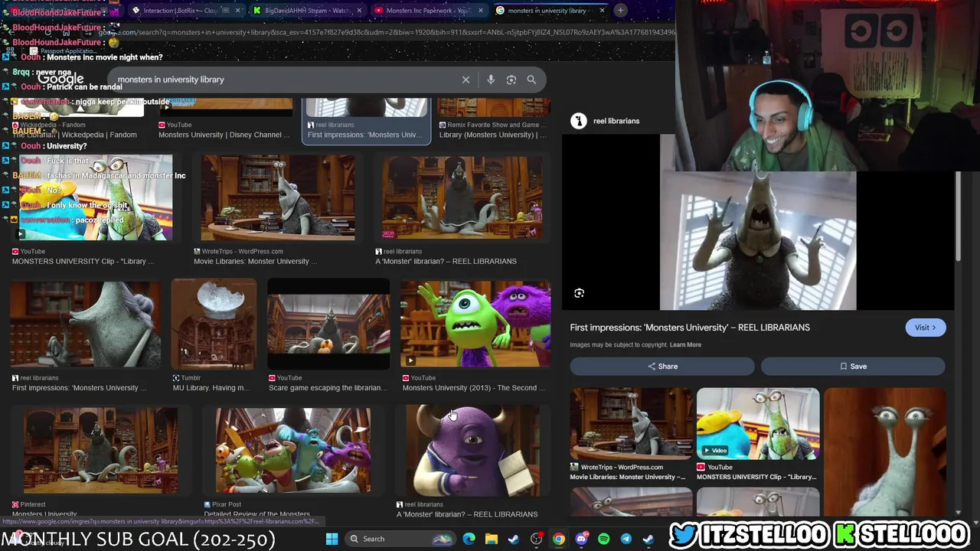Viewport: 980px width, 551px height.
Task: Open the Steam icon right of Telegram
Action: (648, 539)
